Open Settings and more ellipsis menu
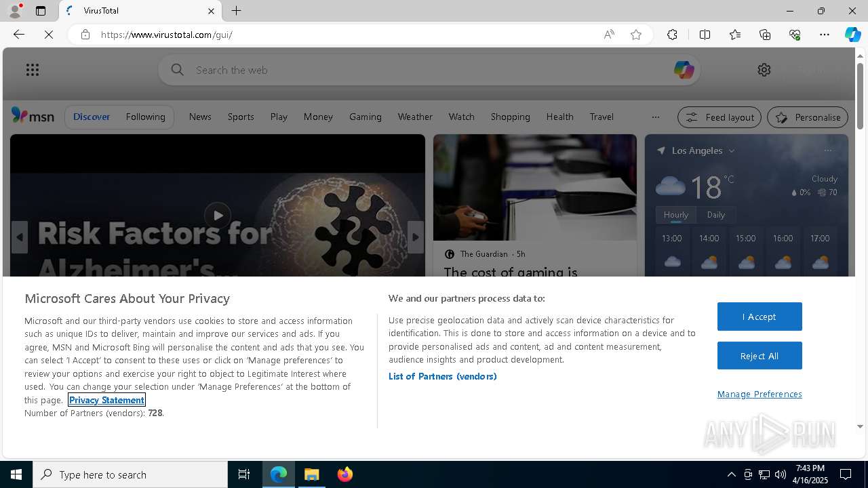Image resolution: width=868 pixels, height=488 pixels. pyautogui.click(x=825, y=35)
